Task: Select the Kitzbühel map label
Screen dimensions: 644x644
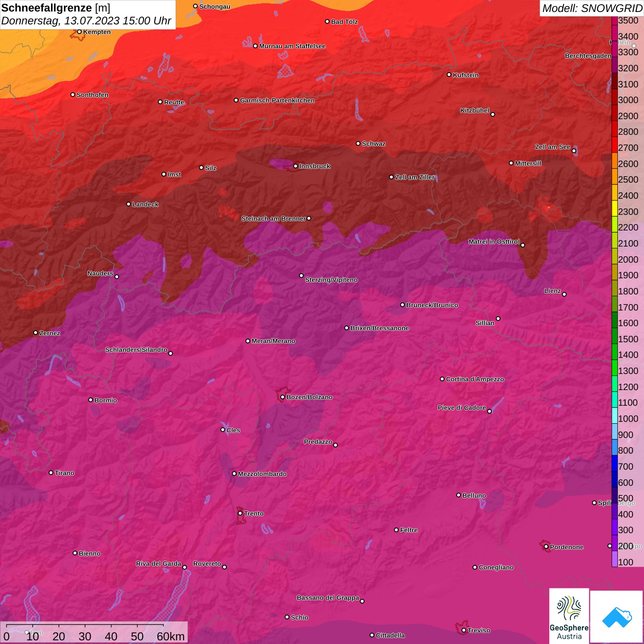Action: (x=475, y=110)
